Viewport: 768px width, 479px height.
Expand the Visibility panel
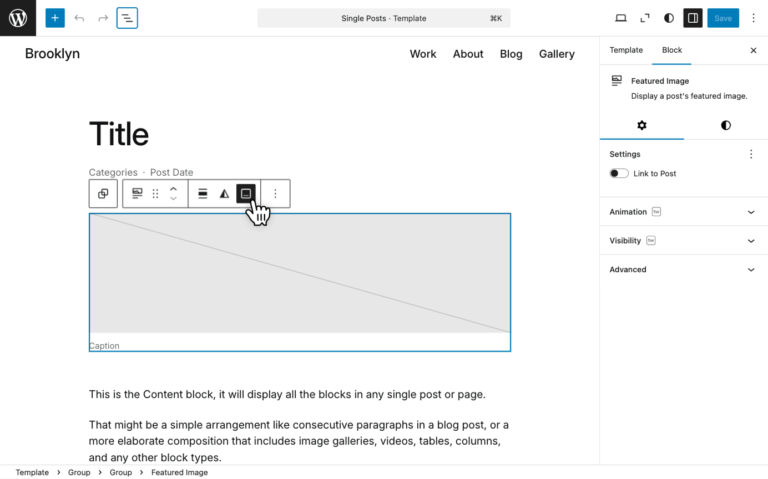684,240
